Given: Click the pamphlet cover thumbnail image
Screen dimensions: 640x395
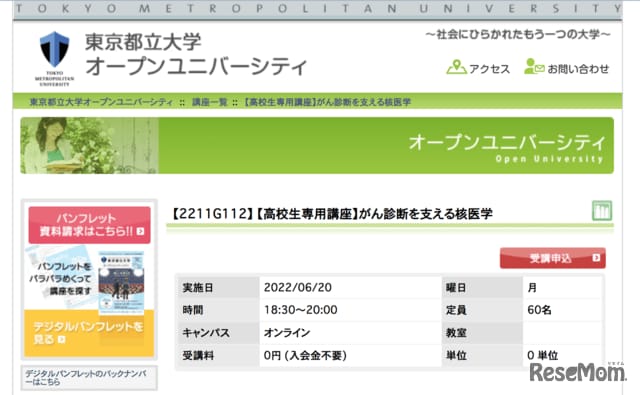Looking at the screenshot, I should point(122,282).
